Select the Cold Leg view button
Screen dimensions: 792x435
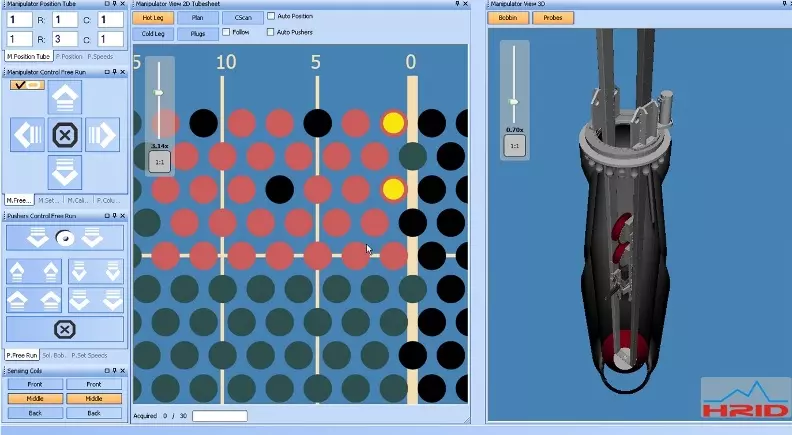[x=153, y=33]
